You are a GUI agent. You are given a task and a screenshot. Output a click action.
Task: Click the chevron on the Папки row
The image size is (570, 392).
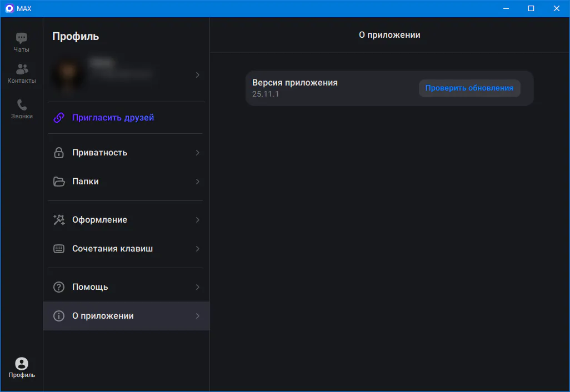point(197,182)
